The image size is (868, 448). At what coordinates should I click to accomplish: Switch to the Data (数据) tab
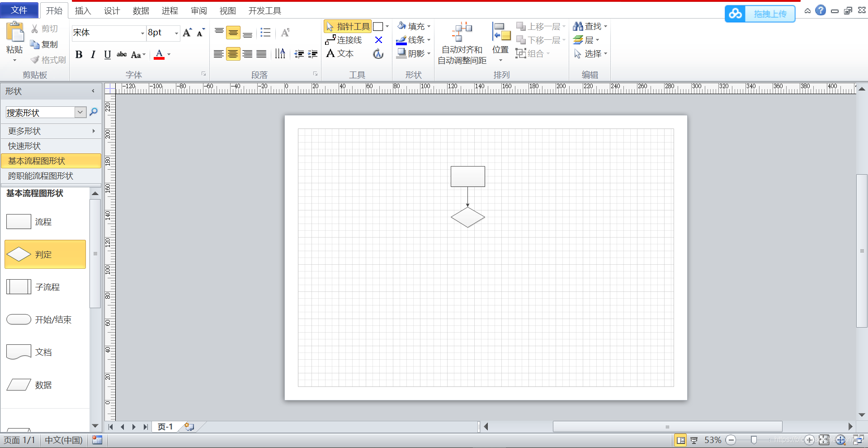[x=141, y=10]
